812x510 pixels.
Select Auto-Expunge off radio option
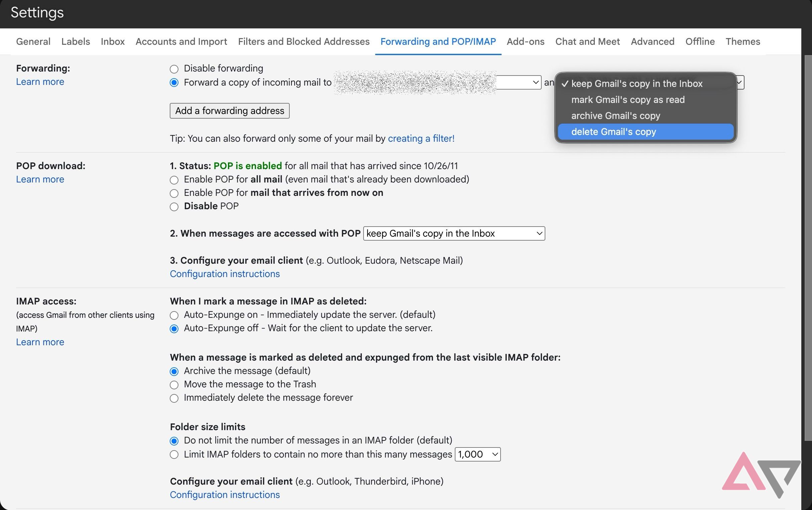[174, 329]
